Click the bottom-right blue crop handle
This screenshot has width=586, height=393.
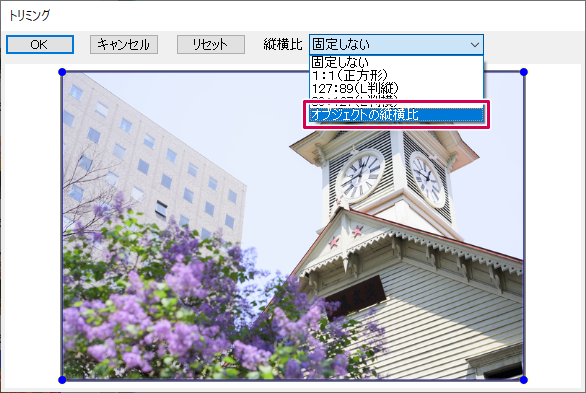[524, 380]
